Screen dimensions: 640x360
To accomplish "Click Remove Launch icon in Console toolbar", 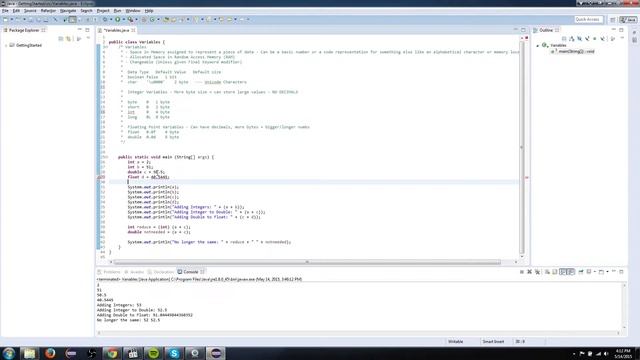I will pyautogui.click(x=529, y=272).
